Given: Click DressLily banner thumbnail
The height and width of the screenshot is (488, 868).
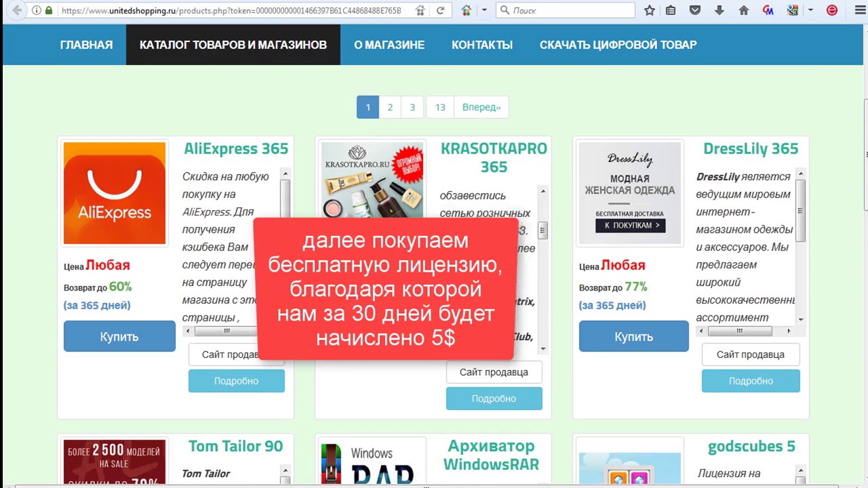Looking at the screenshot, I should (x=630, y=193).
